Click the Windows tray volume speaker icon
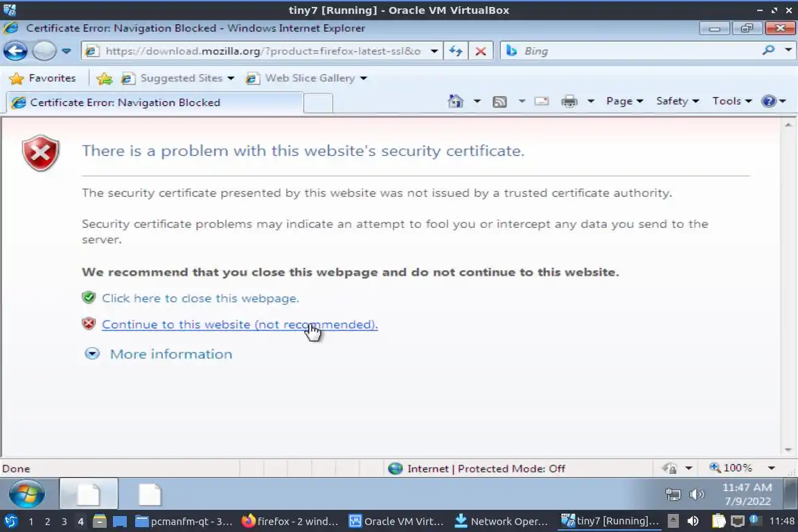 click(x=696, y=494)
